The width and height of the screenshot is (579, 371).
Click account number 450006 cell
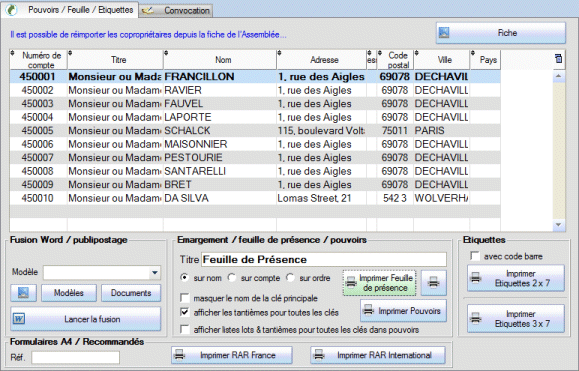pos(38,144)
